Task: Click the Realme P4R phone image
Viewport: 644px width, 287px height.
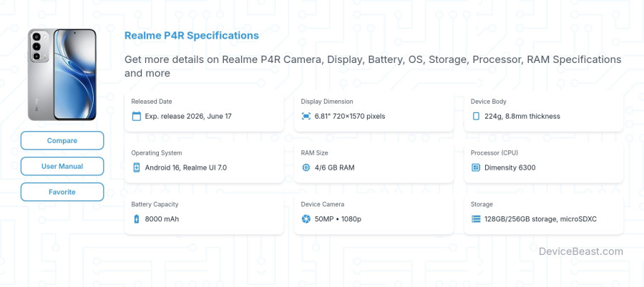Action: pyautogui.click(x=62, y=74)
